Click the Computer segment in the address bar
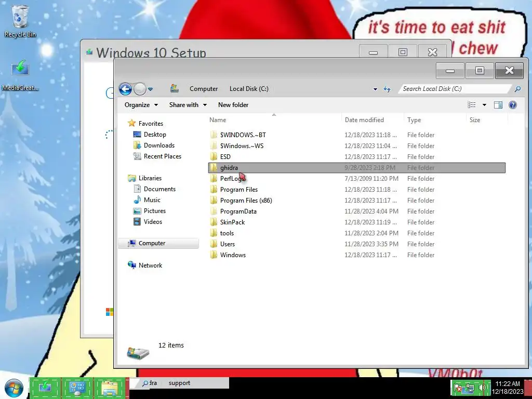532x399 pixels. (x=204, y=89)
